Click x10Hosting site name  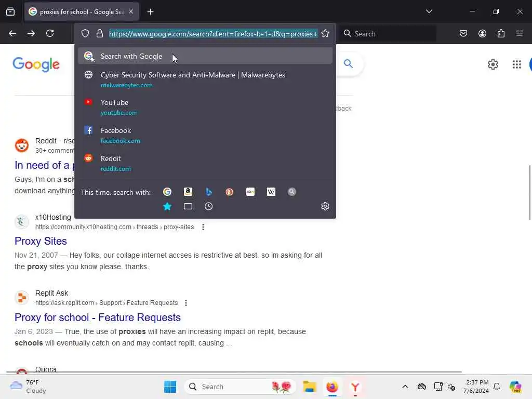coord(53,217)
